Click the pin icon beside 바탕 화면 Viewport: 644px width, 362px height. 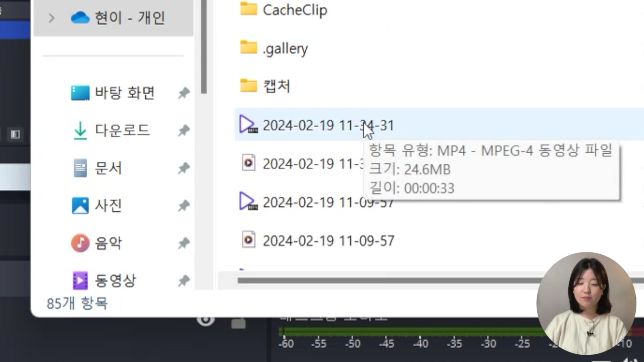pyautogui.click(x=184, y=93)
